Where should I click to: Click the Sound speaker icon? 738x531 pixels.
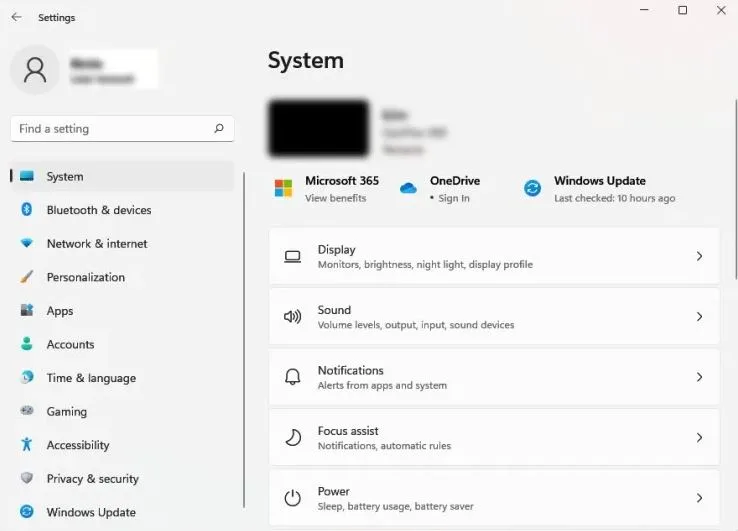point(292,317)
